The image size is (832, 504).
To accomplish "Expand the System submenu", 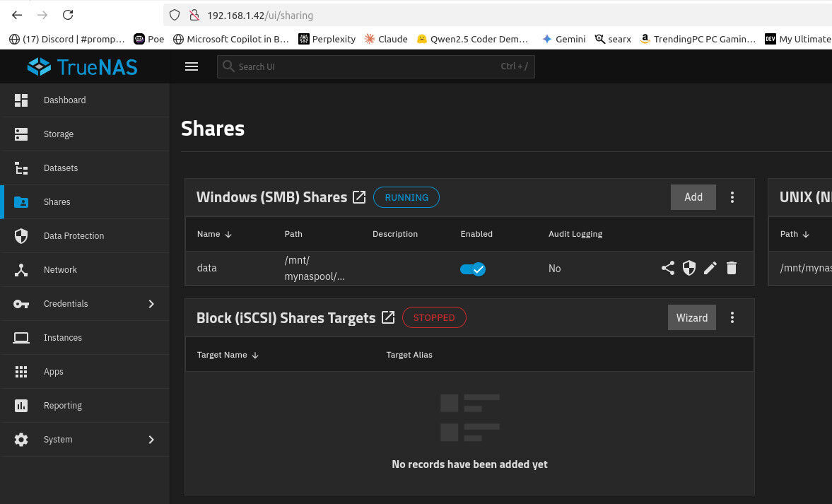I will pyautogui.click(x=151, y=440).
